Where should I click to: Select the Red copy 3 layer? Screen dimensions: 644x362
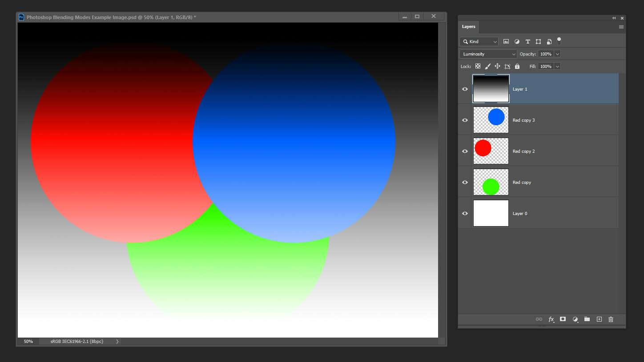[538, 120]
